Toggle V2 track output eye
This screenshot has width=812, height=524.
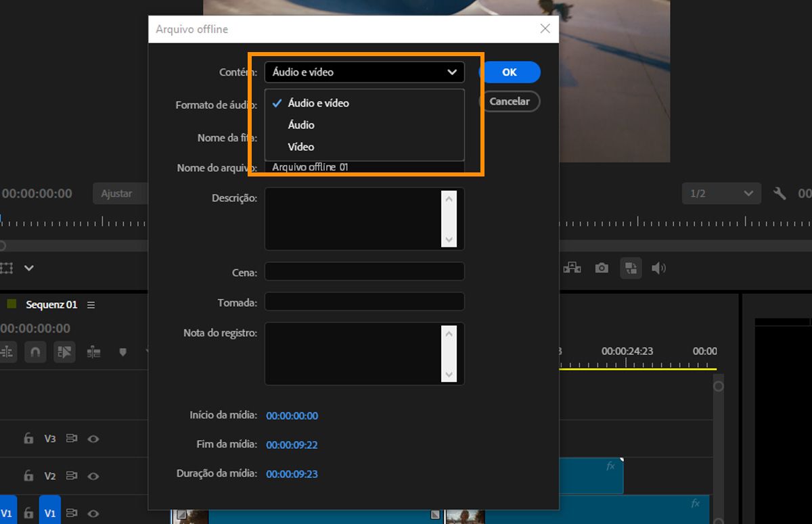pyautogui.click(x=93, y=476)
